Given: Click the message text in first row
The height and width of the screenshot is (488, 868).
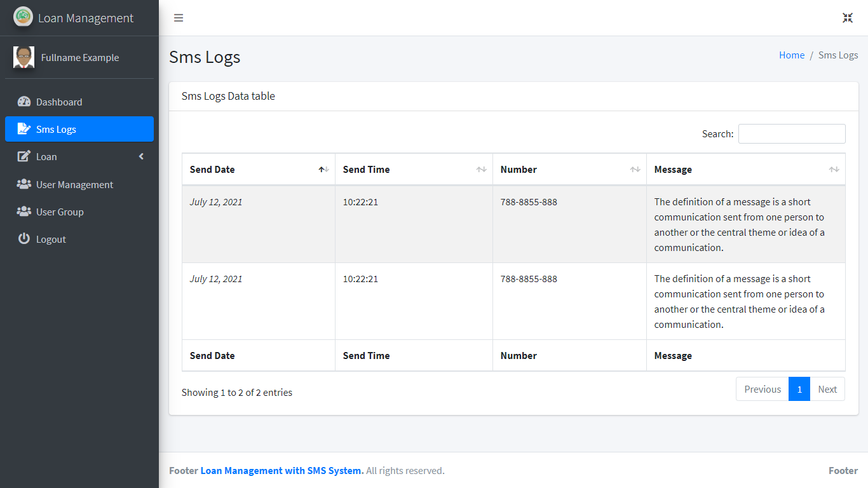Looking at the screenshot, I should (x=740, y=225).
